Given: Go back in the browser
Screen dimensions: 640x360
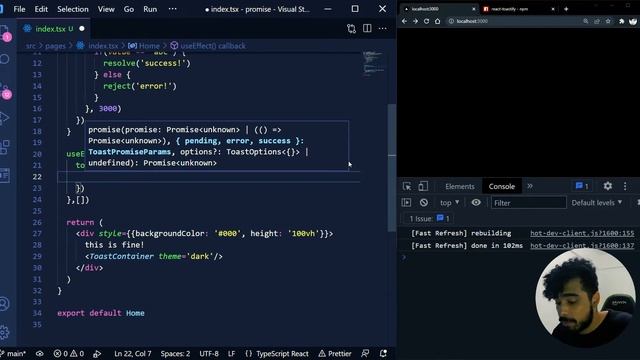Looking at the screenshot, I should (404, 21).
